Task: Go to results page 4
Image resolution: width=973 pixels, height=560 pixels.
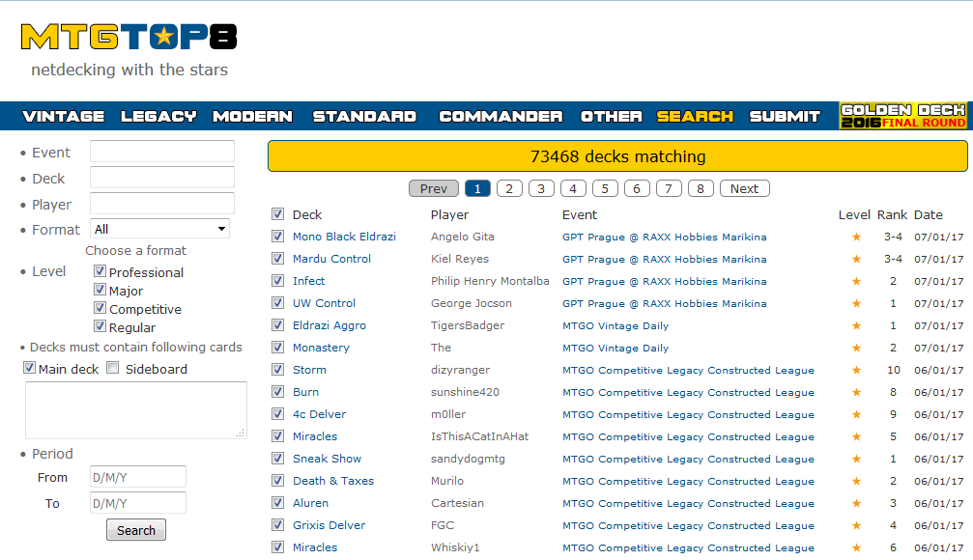Action: [573, 188]
